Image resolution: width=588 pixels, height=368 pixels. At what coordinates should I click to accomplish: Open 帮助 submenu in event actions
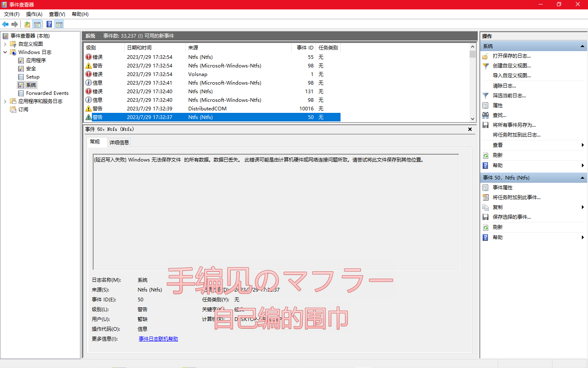point(498,238)
